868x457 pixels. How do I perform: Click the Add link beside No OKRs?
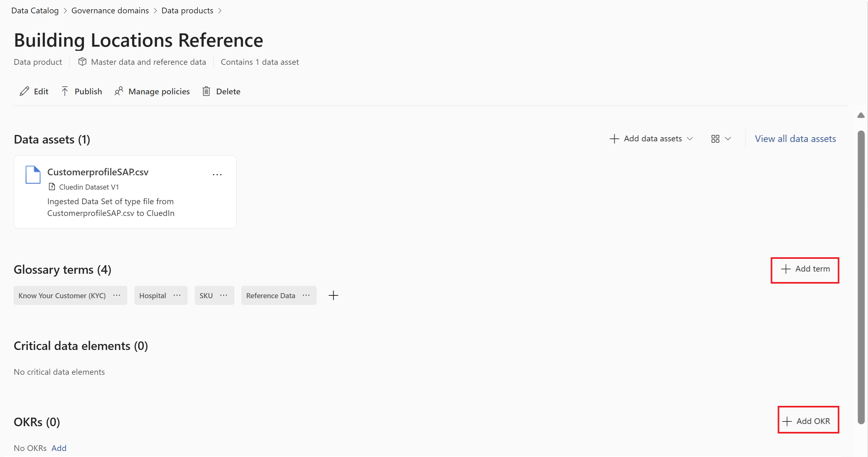pos(59,448)
